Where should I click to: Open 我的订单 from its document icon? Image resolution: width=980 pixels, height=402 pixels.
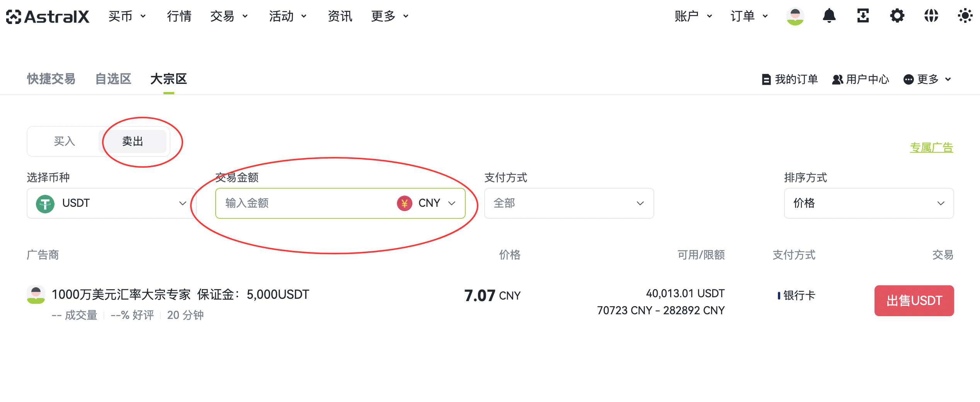tap(766, 79)
